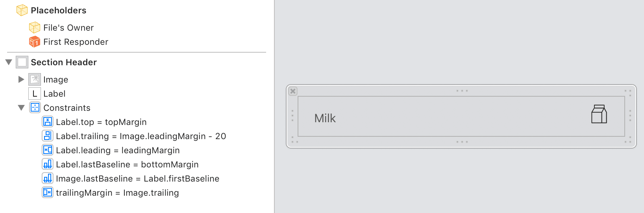Select the Label.trailing = Image.leadingMargin constraint
This screenshot has height=213, width=644.
141,136
